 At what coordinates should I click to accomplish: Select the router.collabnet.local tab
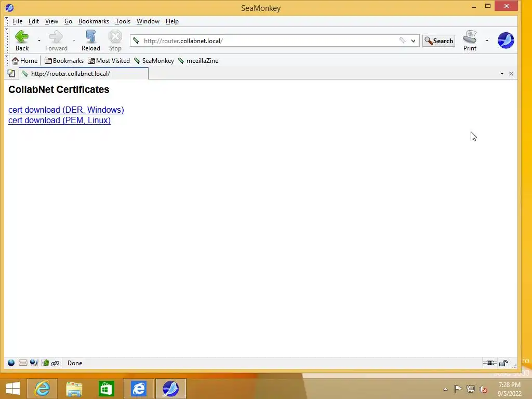pyautogui.click(x=84, y=74)
